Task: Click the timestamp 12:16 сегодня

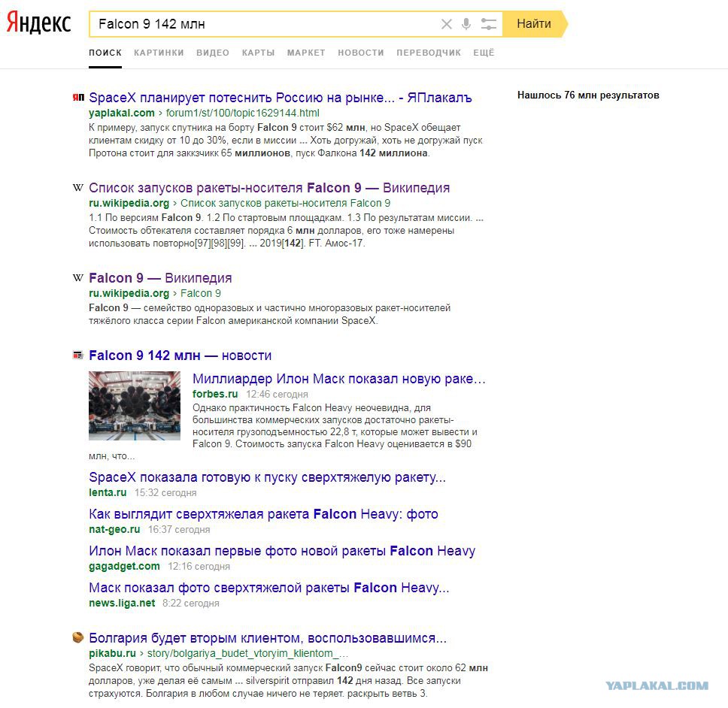Action: pyautogui.click(x=199, y=567)
